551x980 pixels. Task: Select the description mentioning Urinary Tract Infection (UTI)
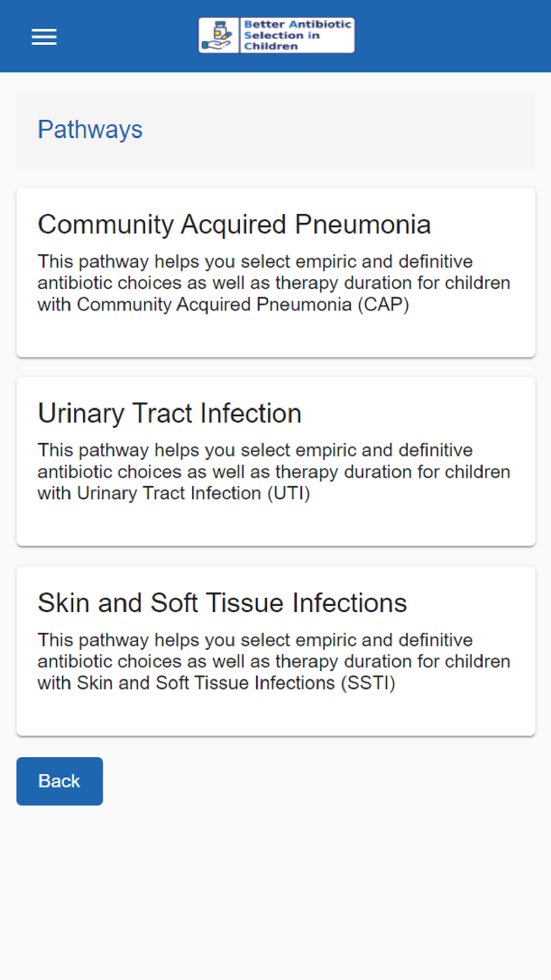tap(274, 472)
